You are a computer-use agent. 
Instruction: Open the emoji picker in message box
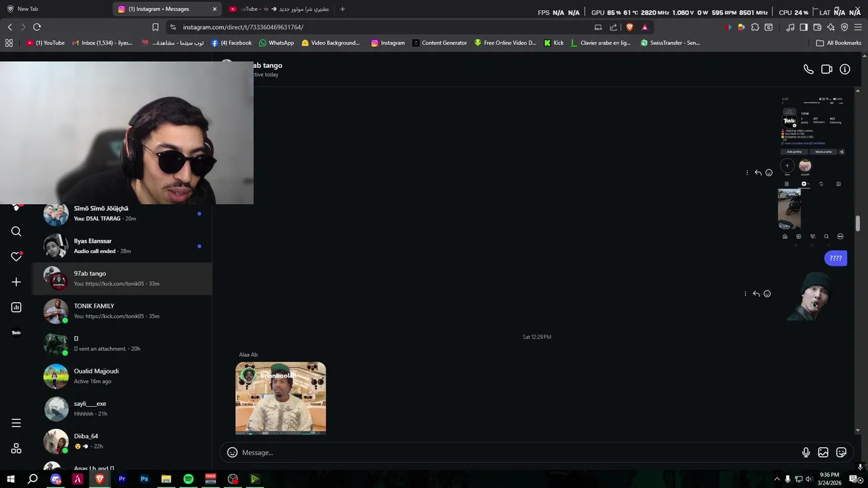(232, 452)
